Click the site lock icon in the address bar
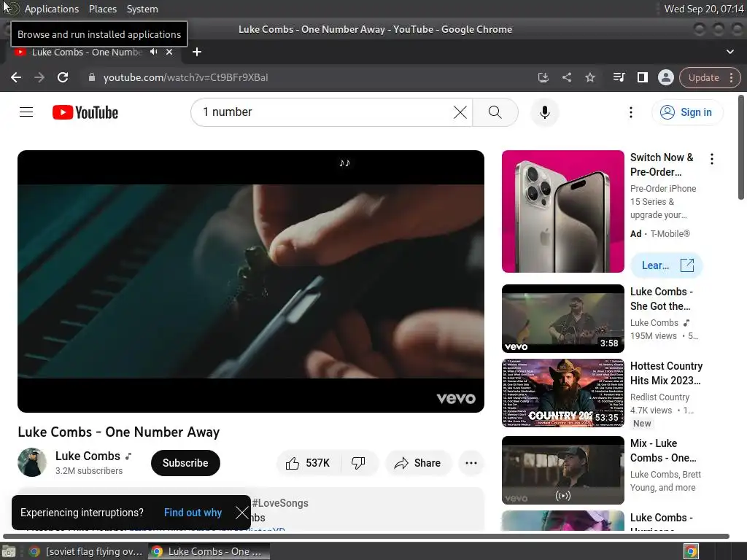Viewport: 747px width, 560px height. coord(92,77)
